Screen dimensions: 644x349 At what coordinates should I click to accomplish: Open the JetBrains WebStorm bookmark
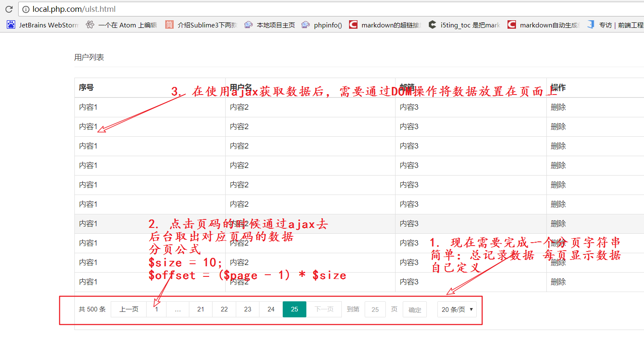click(43, 25)
